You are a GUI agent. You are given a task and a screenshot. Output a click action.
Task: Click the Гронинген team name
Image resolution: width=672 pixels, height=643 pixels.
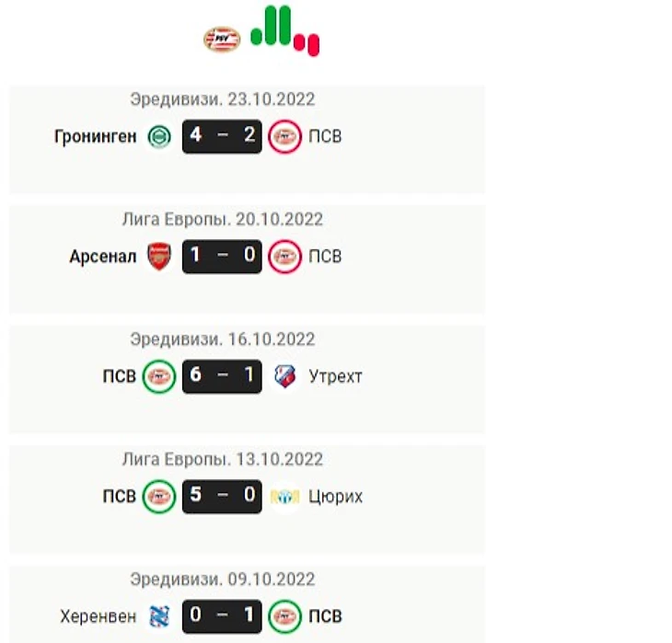[x=96, y=137]
